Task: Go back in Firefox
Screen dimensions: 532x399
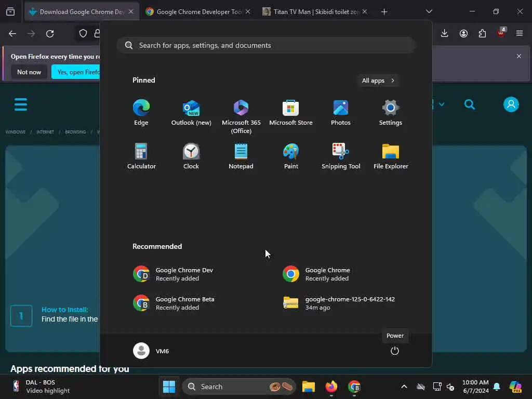Action: (12, 34)
